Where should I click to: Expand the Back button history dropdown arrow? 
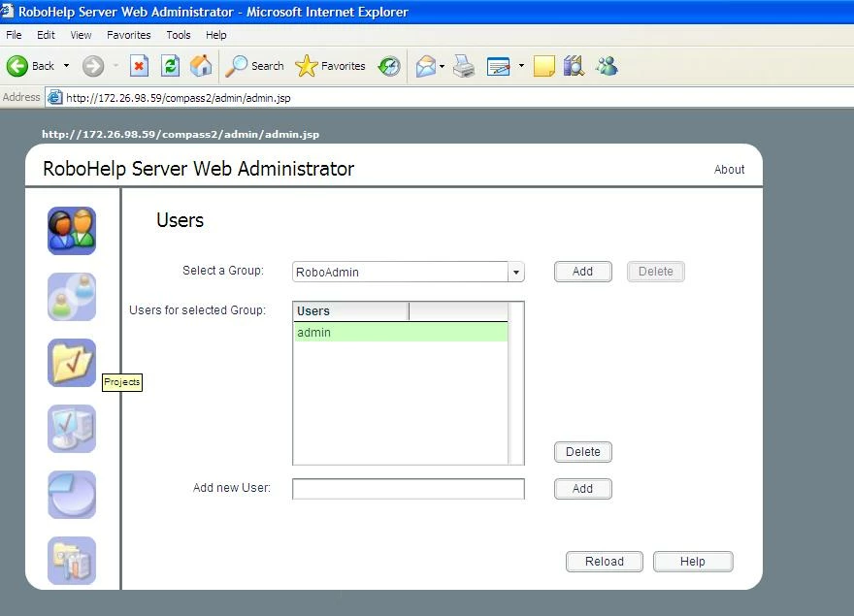[66, 66]
